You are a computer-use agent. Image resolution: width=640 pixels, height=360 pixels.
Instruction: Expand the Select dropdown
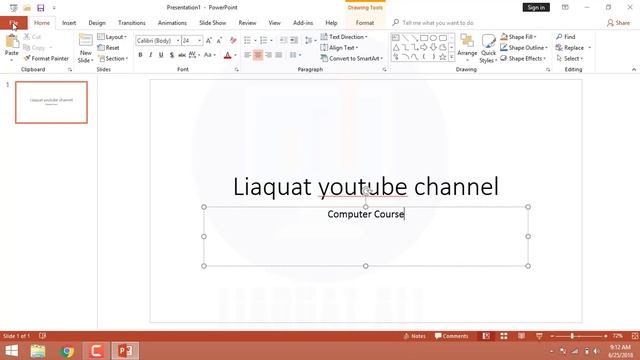(x=569, y=58)
